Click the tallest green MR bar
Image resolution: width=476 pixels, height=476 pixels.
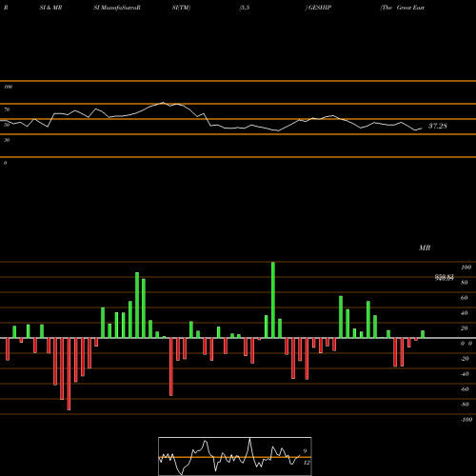point(273,300)
